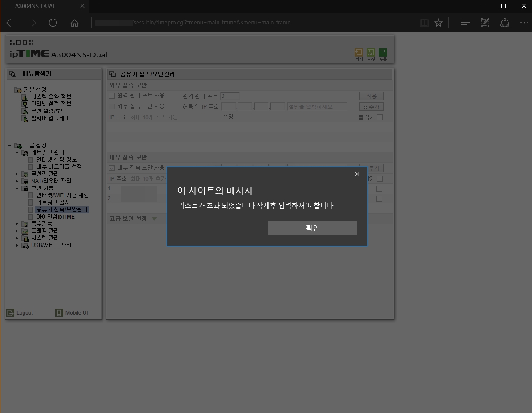Click 추가 button in 외부 접속 보안

coord(371,107)
